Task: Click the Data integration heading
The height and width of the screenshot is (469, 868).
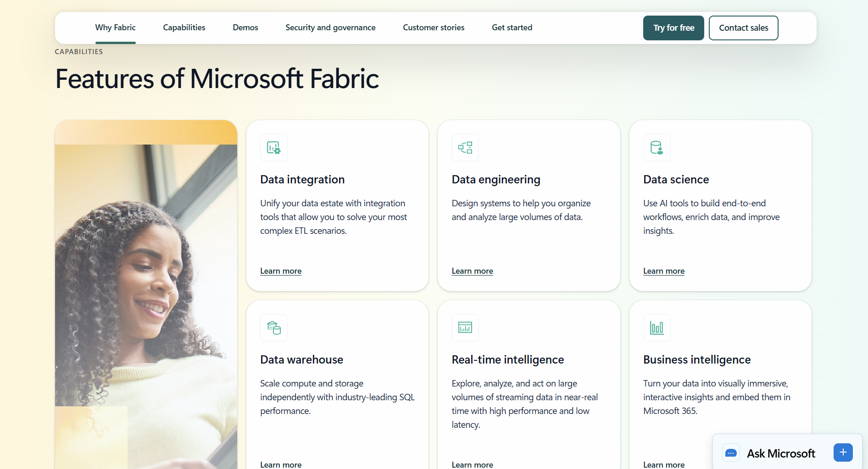Action: (302, 180)
